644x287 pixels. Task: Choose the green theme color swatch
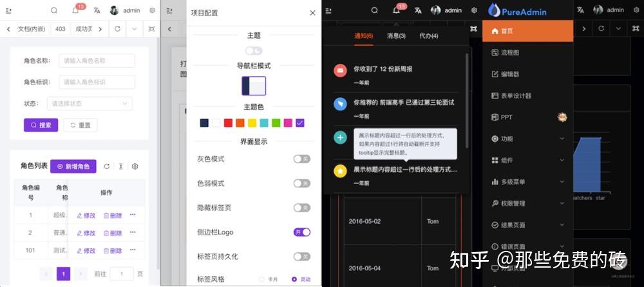tap(276, 123)
